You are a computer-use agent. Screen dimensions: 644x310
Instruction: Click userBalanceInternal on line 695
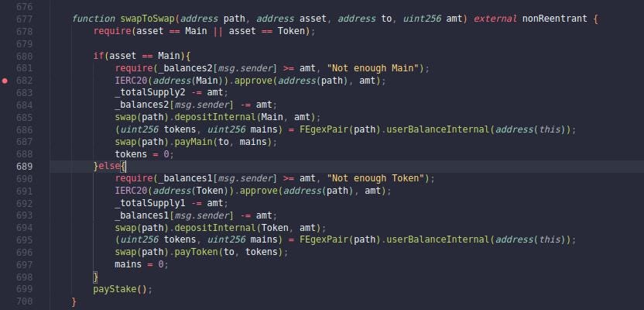tap(439, 239)
